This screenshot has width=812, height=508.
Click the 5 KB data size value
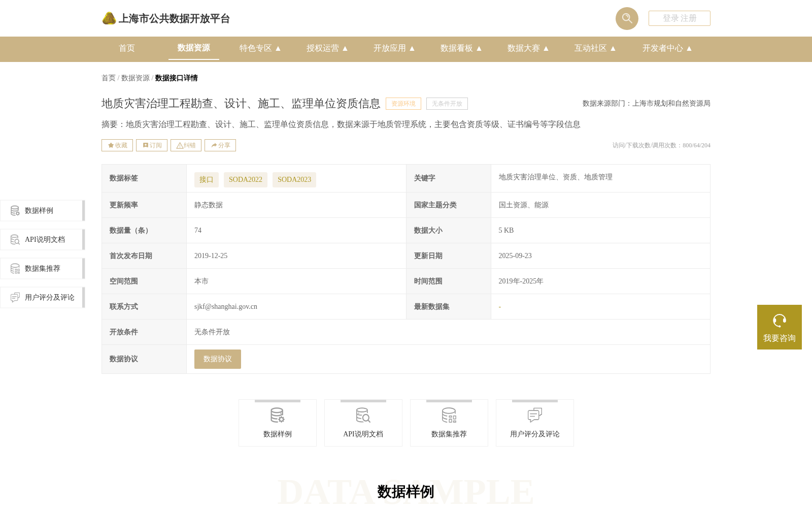(x=506, y=231)
